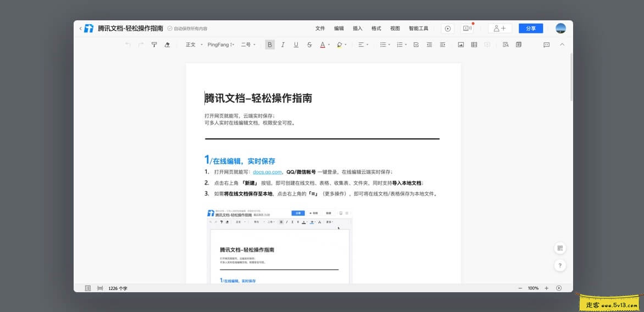Viewport: 644px width, 312px height.
Task: Open the add collaborator button
Action: coord(500,29)
